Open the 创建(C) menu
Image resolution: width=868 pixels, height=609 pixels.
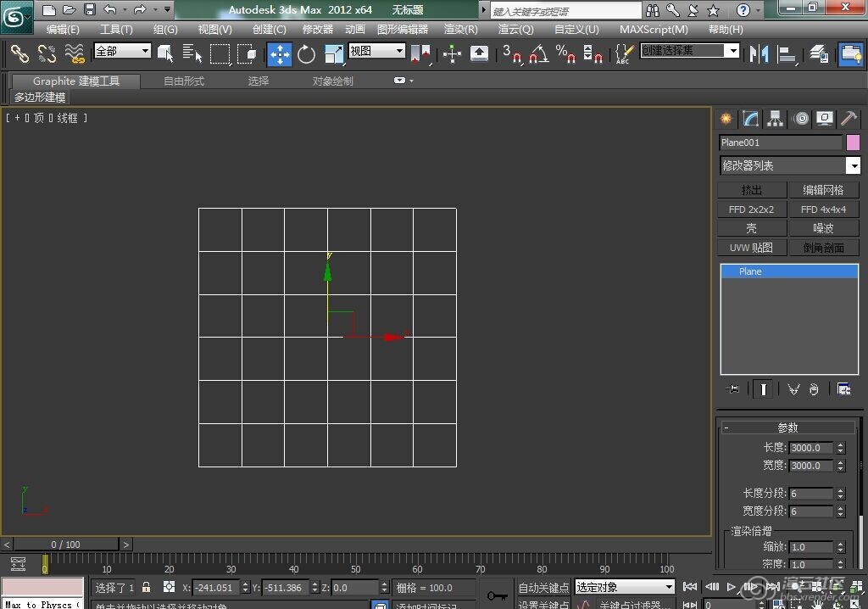tap(269, 30)
